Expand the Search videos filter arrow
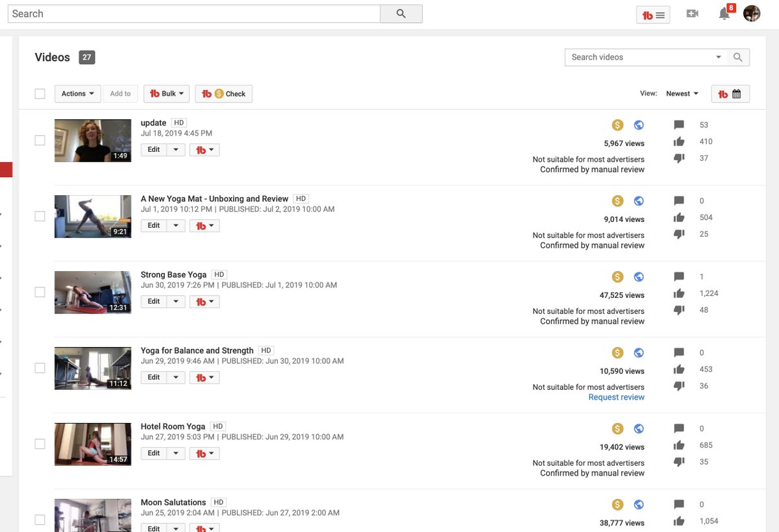The height and width of the screenshot is (532, 779). [x=719, y=57]
